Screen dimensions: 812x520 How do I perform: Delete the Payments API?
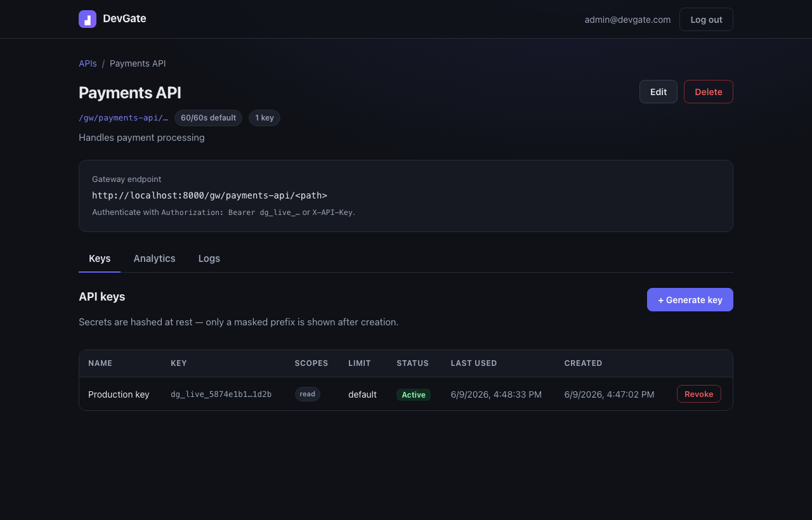(x=708, y=92)
